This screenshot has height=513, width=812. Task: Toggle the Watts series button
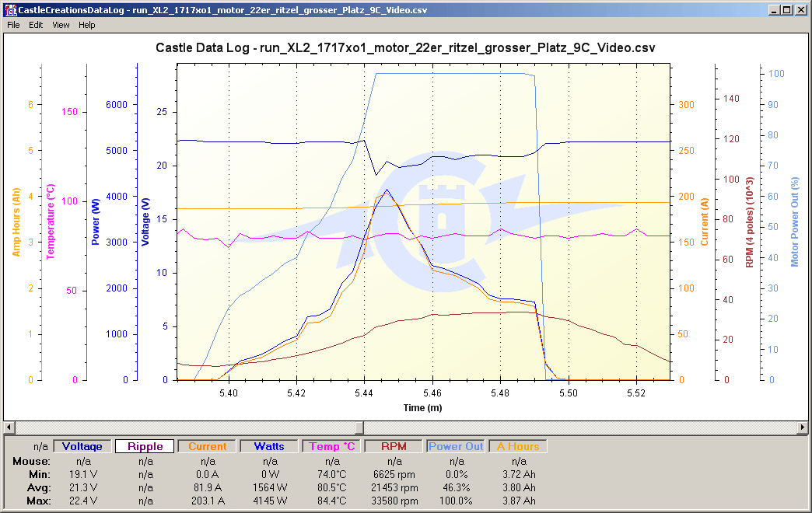269,446
